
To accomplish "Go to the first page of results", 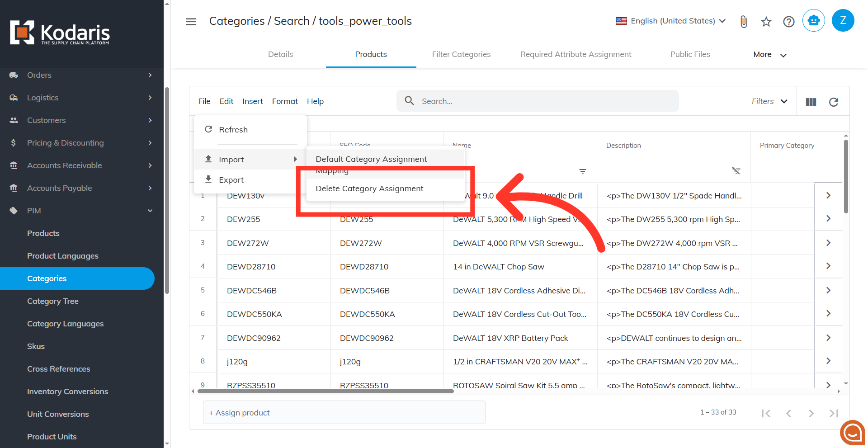I will 766,413.
